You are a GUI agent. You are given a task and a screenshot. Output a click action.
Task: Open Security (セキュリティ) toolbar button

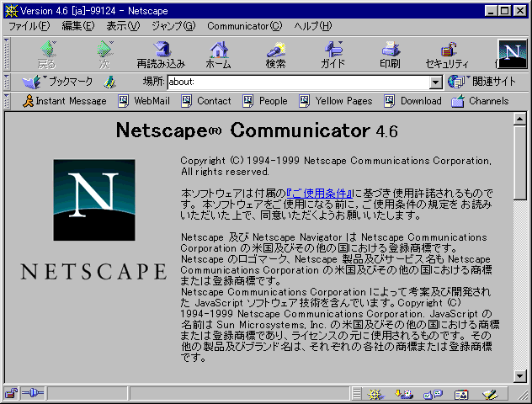point(447,55)
